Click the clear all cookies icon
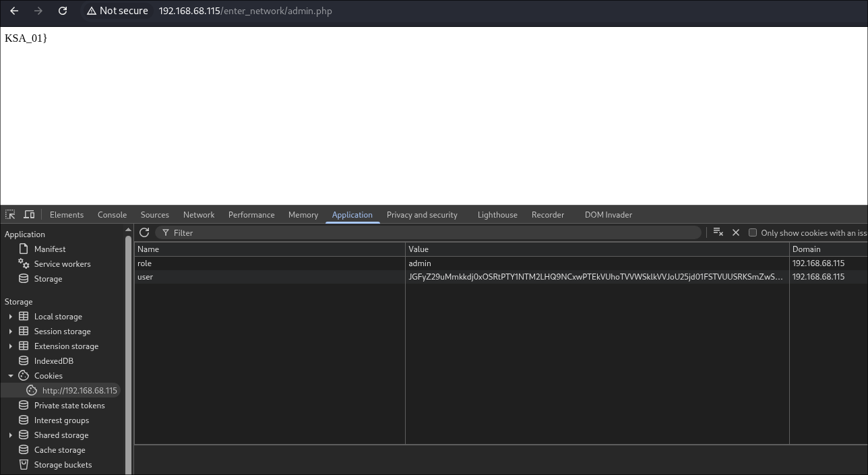868x475 pixels. click(718, 232)
